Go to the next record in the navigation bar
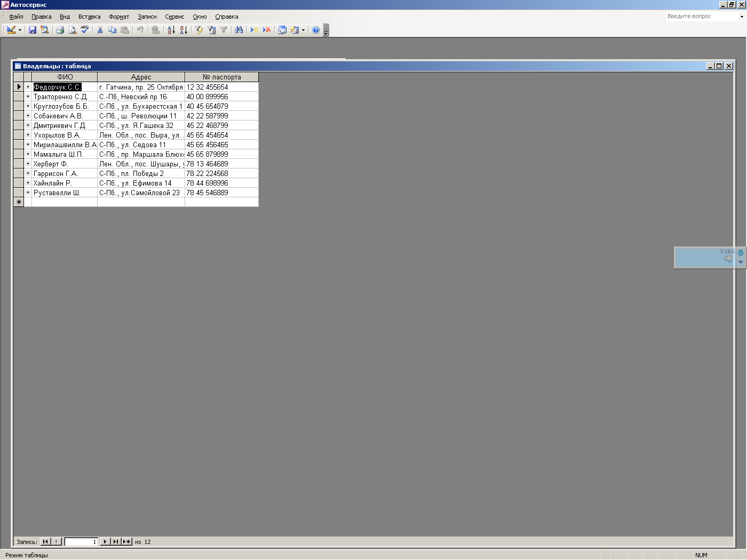 tap(105, 542)
